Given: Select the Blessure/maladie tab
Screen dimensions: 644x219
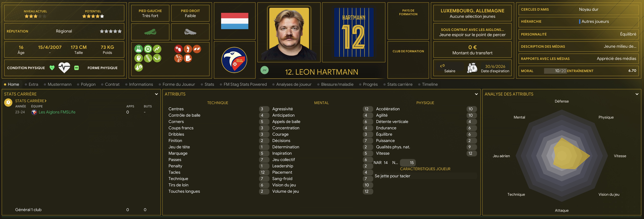Looking at the screenshot, I should point(337,84).
